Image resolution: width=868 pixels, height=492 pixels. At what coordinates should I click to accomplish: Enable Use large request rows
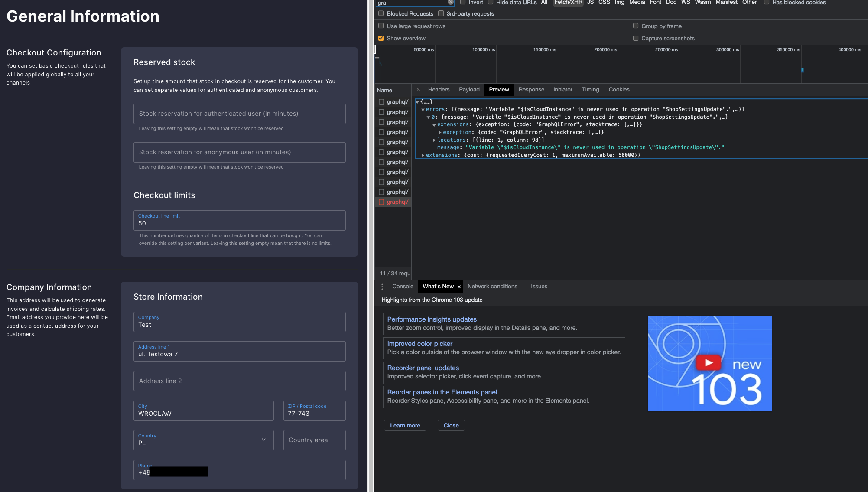click(x=381, y=26)
